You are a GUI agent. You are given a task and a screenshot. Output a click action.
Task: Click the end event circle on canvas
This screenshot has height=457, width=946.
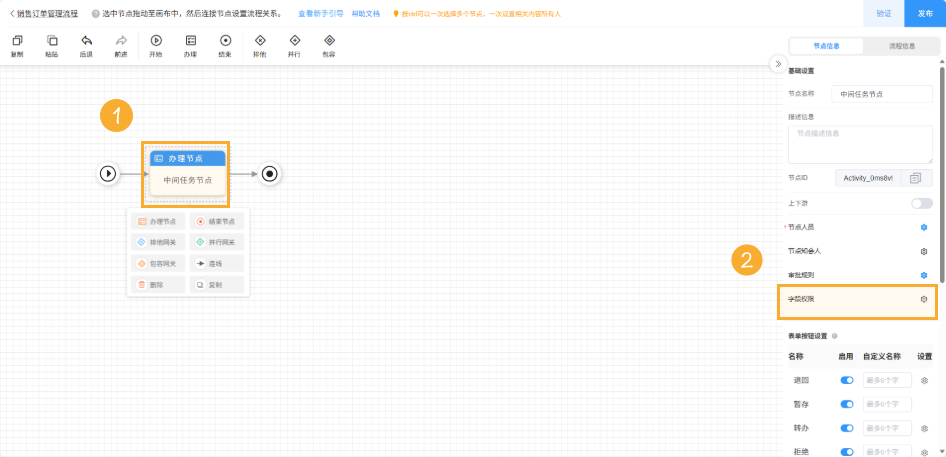(270, 174)
